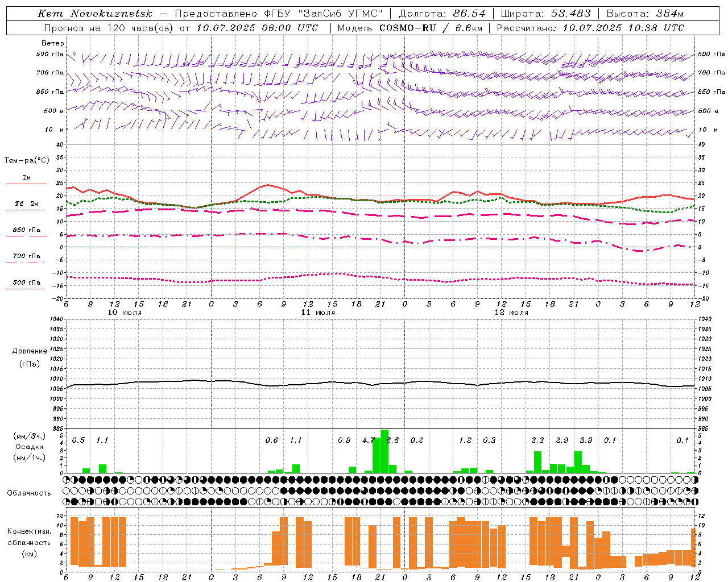
Task: Click the '(мм/1ч.)' unit label
Action: 30,458
